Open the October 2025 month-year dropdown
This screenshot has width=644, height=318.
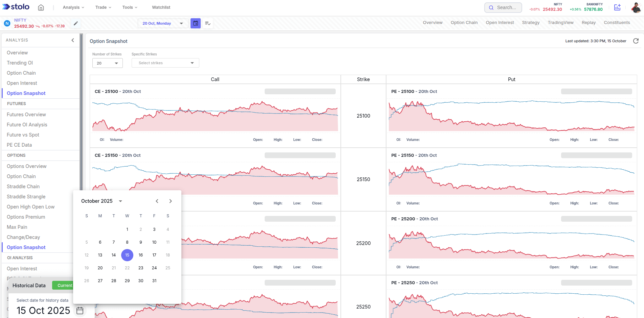pyautogui.click(x=101, y=201)
